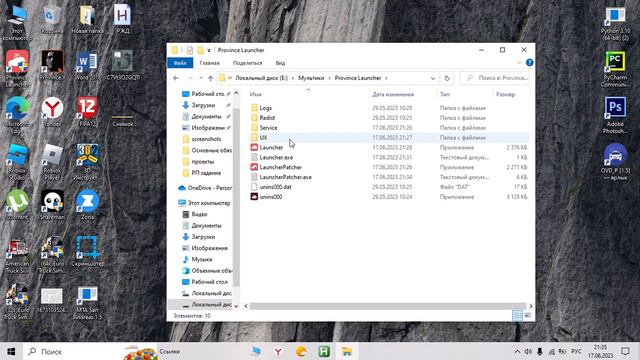Click in the Explorer search field
The image size is (640, 360).
click(495, 78)
